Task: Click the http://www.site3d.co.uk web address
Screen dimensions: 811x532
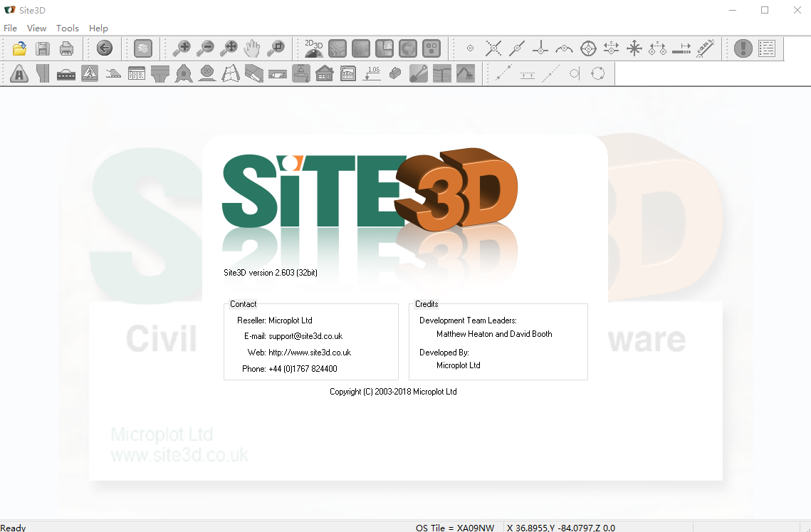Action: pos(310,353)
